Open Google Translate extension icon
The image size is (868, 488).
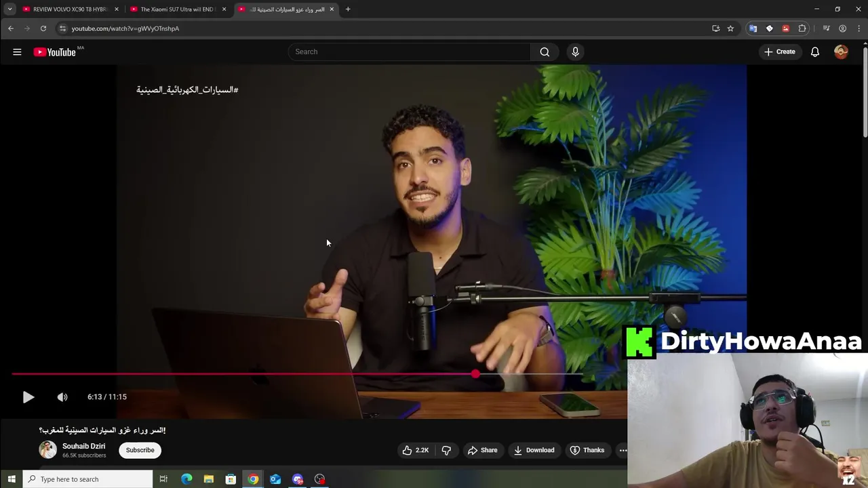pyautogui.click(x=753, y=28)
